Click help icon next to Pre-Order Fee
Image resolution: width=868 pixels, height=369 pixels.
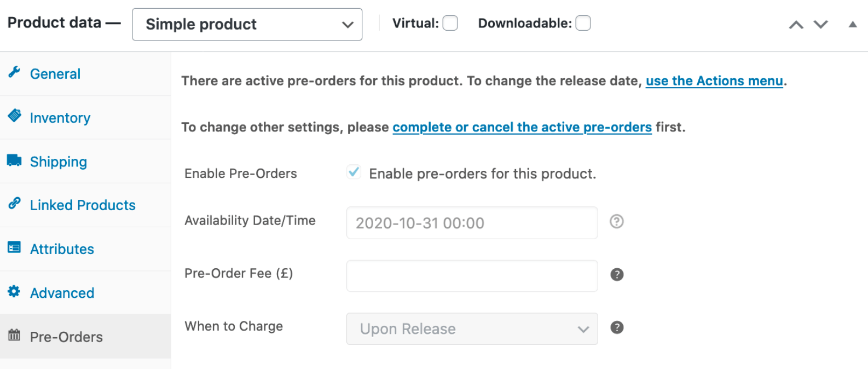tap(617, 275)
